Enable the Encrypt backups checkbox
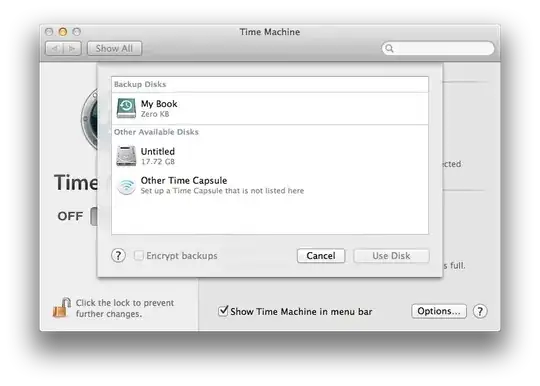This screenshot has height=386, width=540. pos(138,255)
